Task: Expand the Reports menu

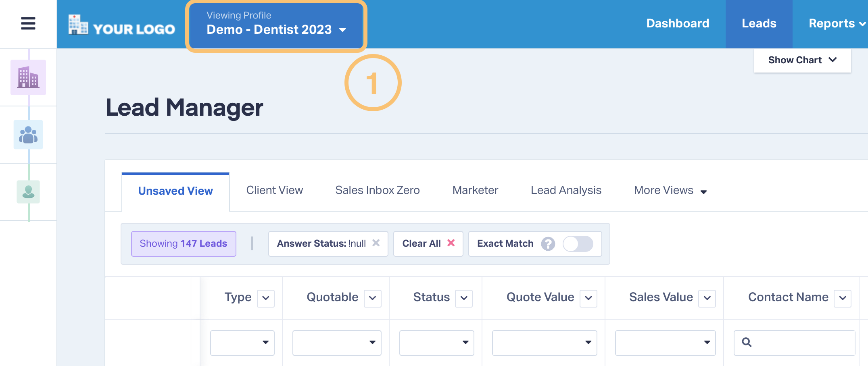Action: [837, 23]
